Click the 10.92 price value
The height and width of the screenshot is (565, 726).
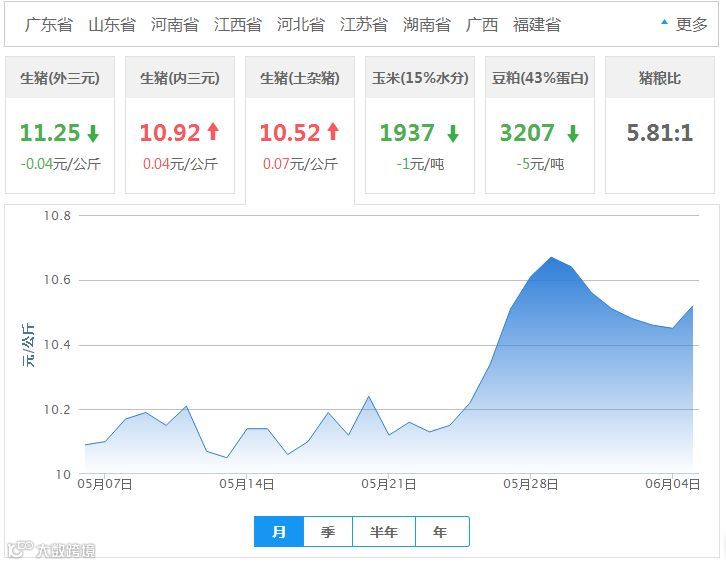170,133
